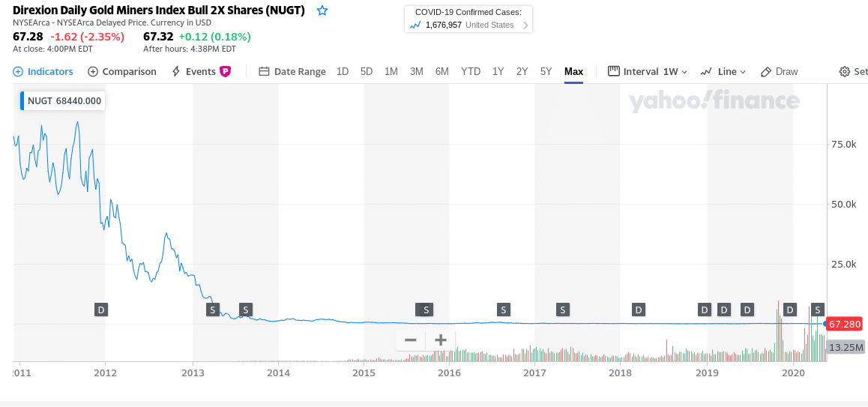Zoom in using the plus button
Viewport: 868px width, 407px height.
coord(441,340)
